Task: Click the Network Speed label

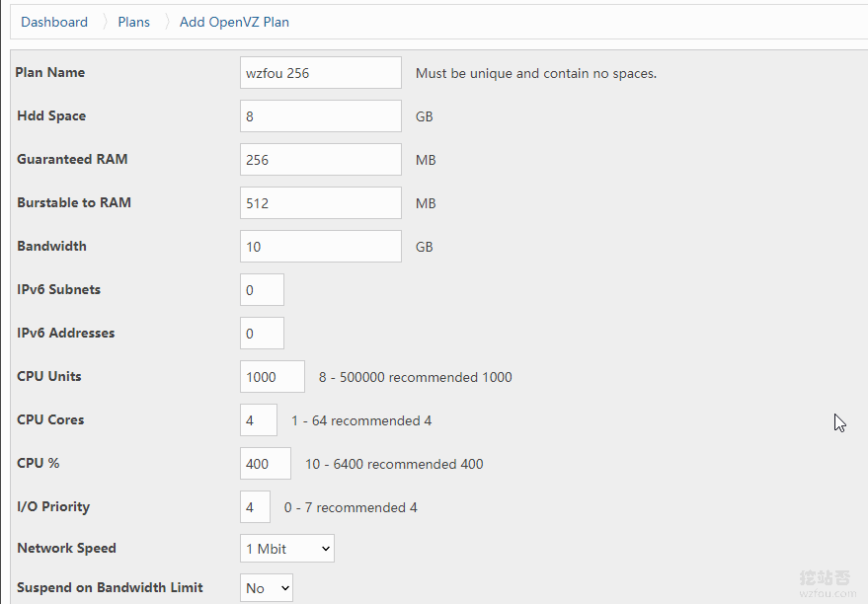Action: [66, 548]
